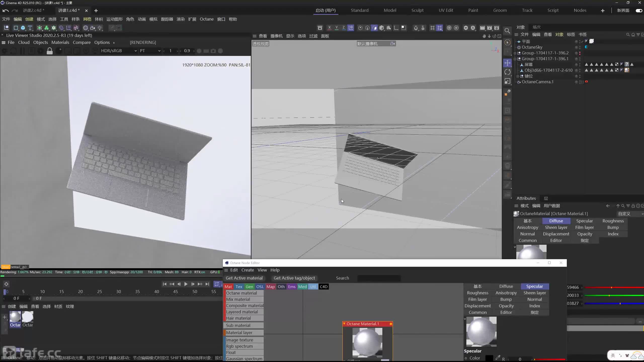Screen dimensions: 644x362
Task: Add a Camera object from toolbar
Action: click(x=93, y=28)
